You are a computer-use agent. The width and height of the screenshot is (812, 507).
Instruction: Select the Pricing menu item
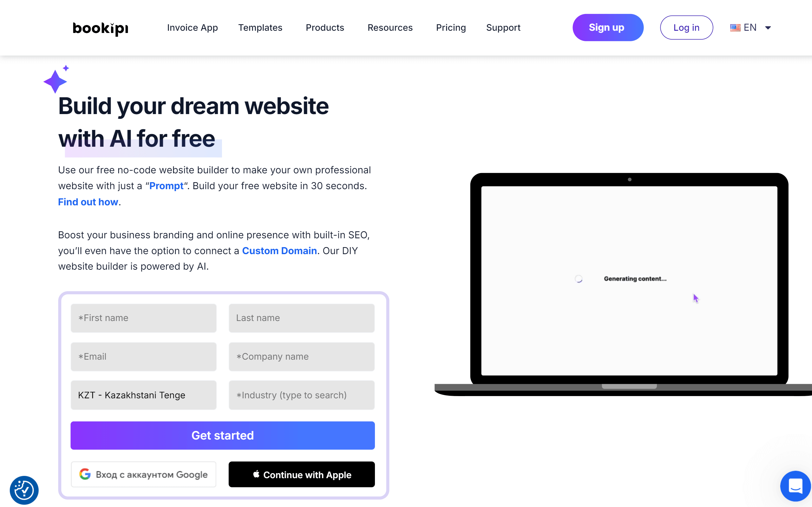pos(449,28)
